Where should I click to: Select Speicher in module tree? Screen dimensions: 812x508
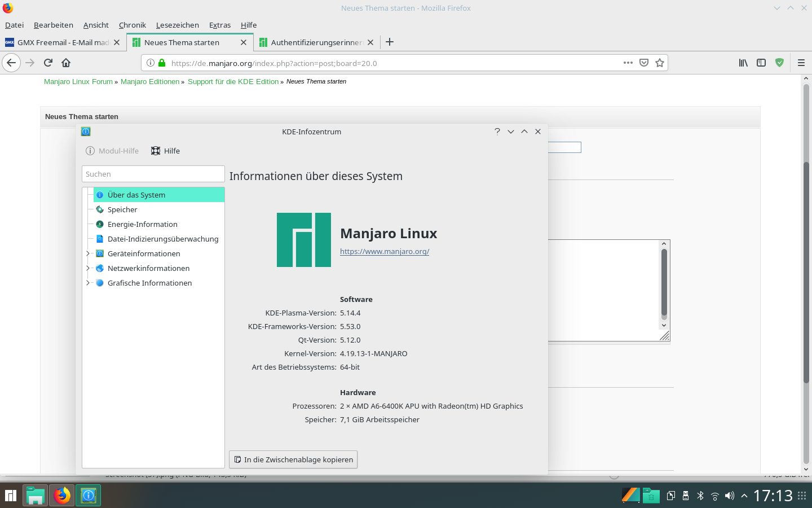pos(122,209)
